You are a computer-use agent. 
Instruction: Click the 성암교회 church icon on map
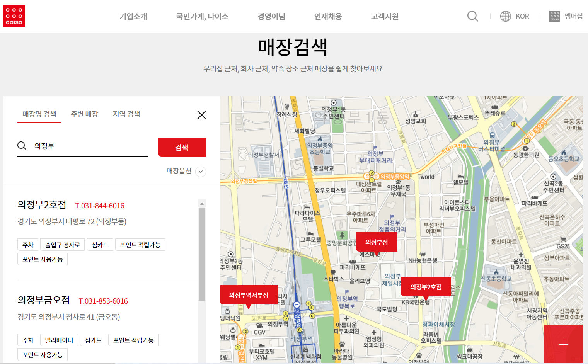(x=416, y=114)
